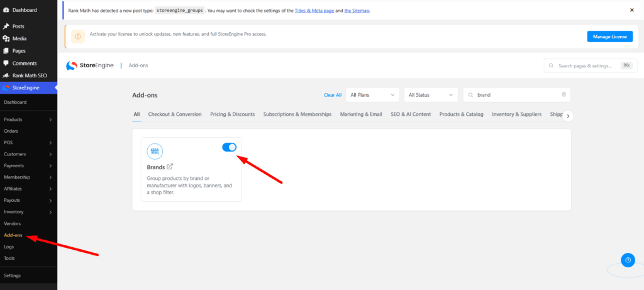
Task: Open the All Plans dropdown
Action: 372,95
